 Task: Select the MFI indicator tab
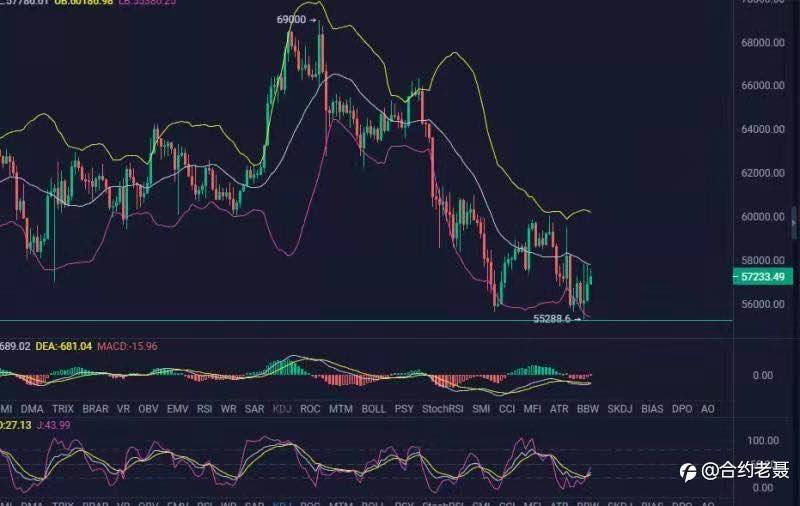pos(533,409)
